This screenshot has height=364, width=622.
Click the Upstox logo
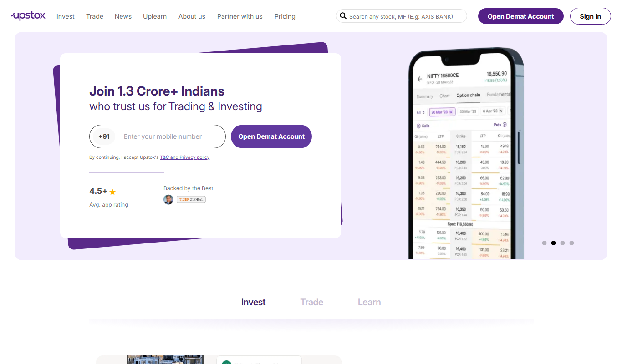click(x=28, y=16)
